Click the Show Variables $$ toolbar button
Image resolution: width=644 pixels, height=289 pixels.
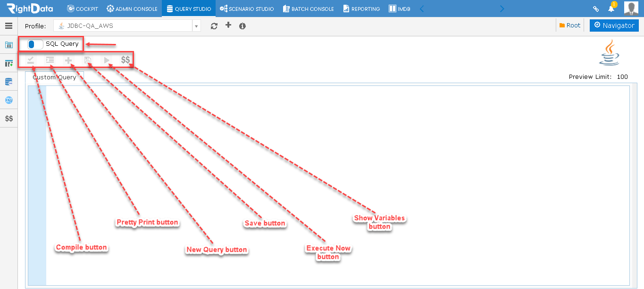coord(125,60)
